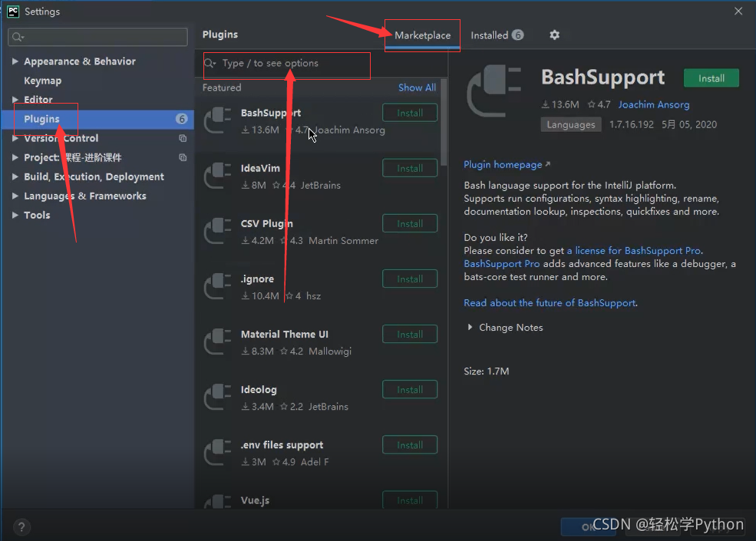Screen dimensions: 756x541
Task: Install BashSupport from the details panel
Action: click(x=711, y=78)
